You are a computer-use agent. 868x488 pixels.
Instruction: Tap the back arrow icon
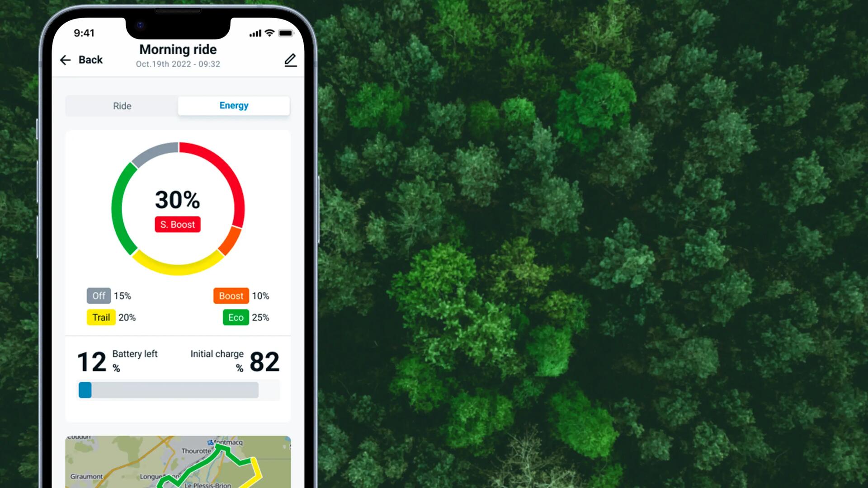coord(66,59)
